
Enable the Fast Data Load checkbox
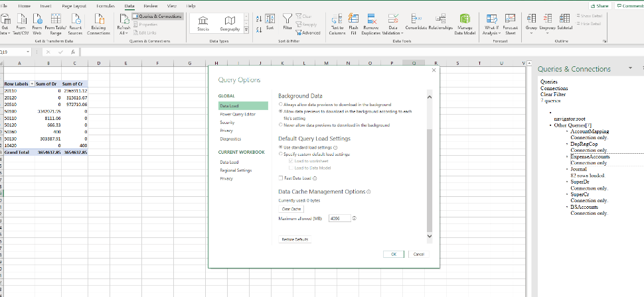click(281, 178)
